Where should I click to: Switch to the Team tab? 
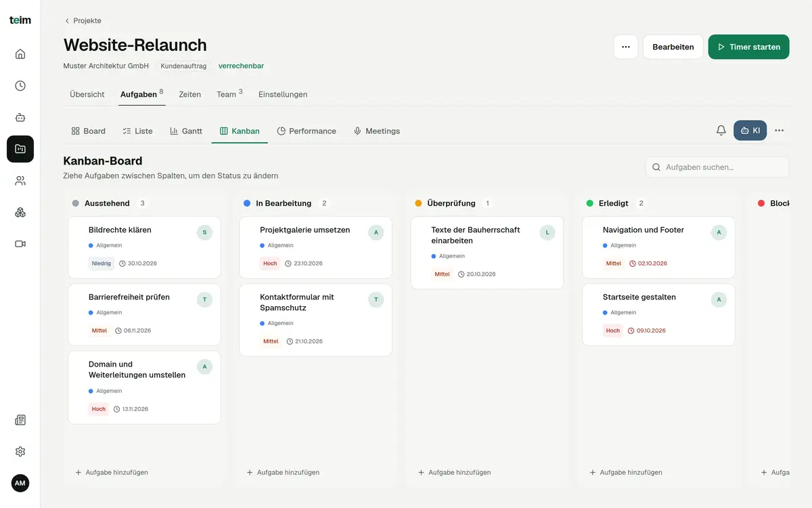pyautogui.click(x=229, y=94)
